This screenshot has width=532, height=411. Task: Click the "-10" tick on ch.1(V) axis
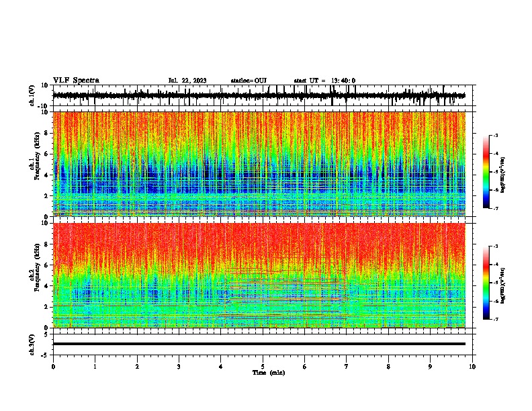coord(44,106)
